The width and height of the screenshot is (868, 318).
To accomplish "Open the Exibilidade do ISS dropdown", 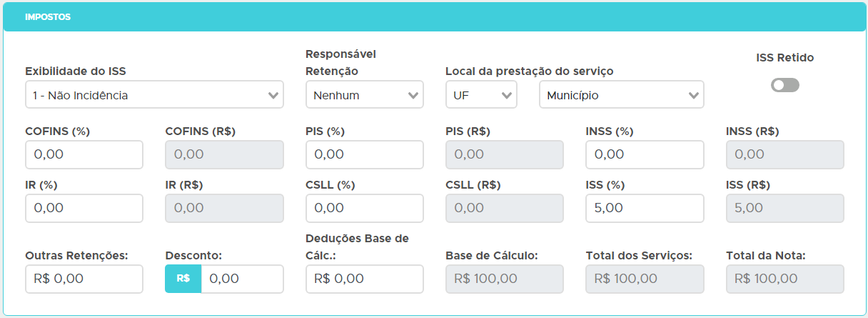I will (x=154, y=95).
